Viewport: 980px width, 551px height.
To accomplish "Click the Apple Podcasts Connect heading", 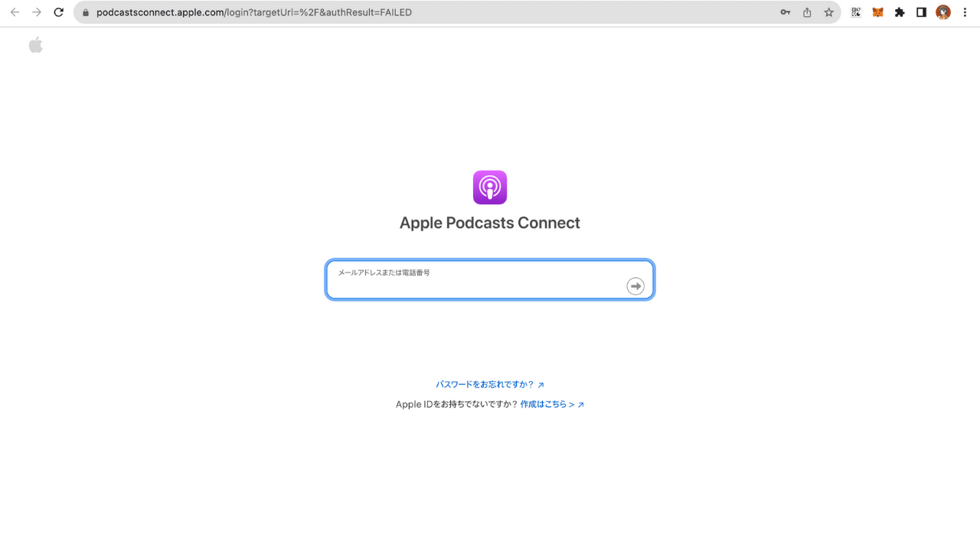I will pos(490,223).
